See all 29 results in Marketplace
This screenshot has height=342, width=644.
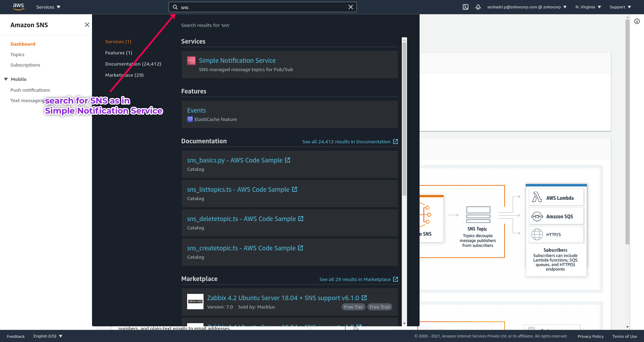click(355, 279)
